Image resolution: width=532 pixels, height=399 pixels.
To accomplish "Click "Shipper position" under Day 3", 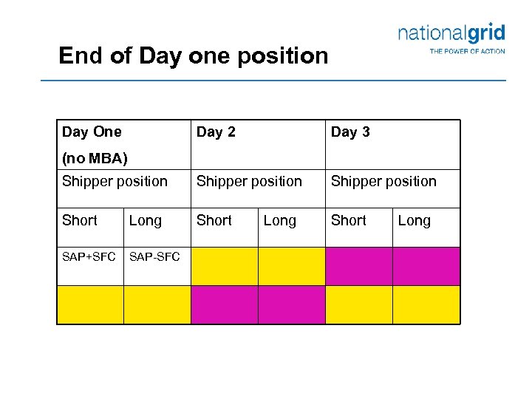I will coord(383,182).
